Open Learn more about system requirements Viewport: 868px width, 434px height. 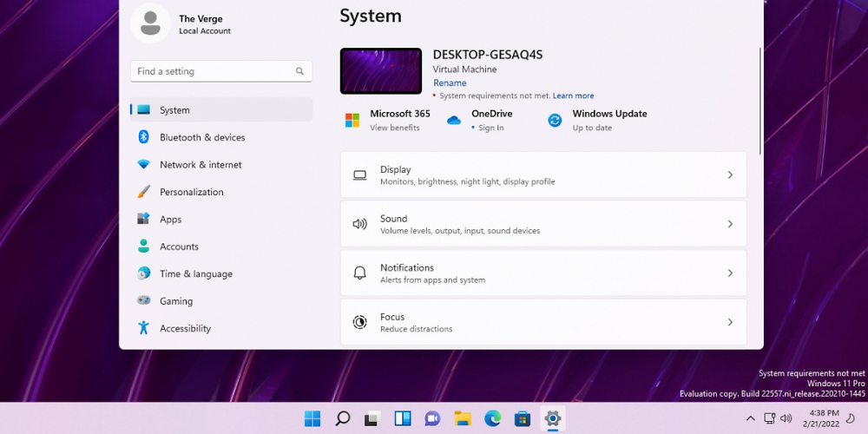pos(573,95)
